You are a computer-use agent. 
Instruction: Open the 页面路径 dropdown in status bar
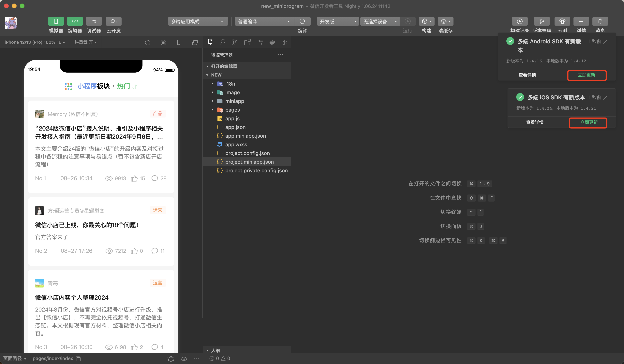[15, 358]
